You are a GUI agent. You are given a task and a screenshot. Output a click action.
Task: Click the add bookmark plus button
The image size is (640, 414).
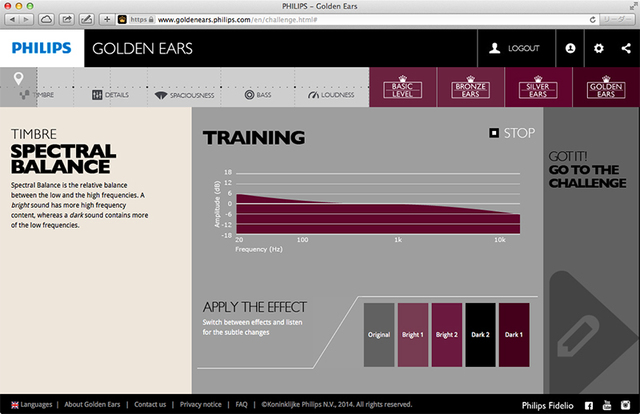coord(107,19)
